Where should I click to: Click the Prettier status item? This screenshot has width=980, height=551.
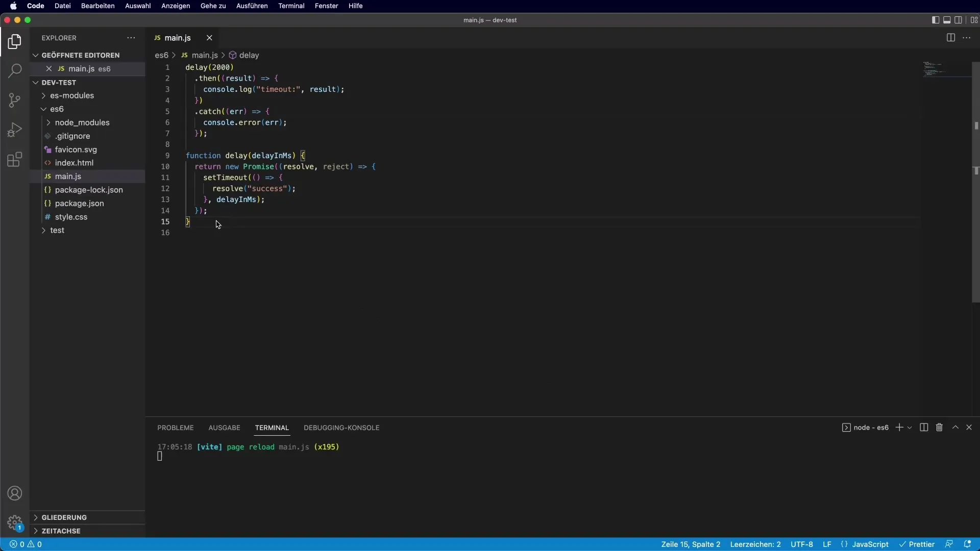pyautogui.click(x=917, y=544)
